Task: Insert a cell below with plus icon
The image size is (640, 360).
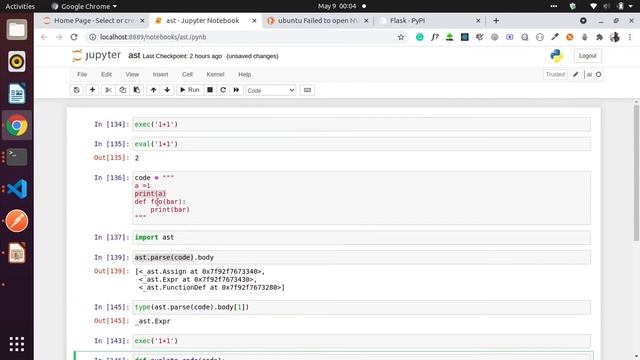Action: point(92,90)
